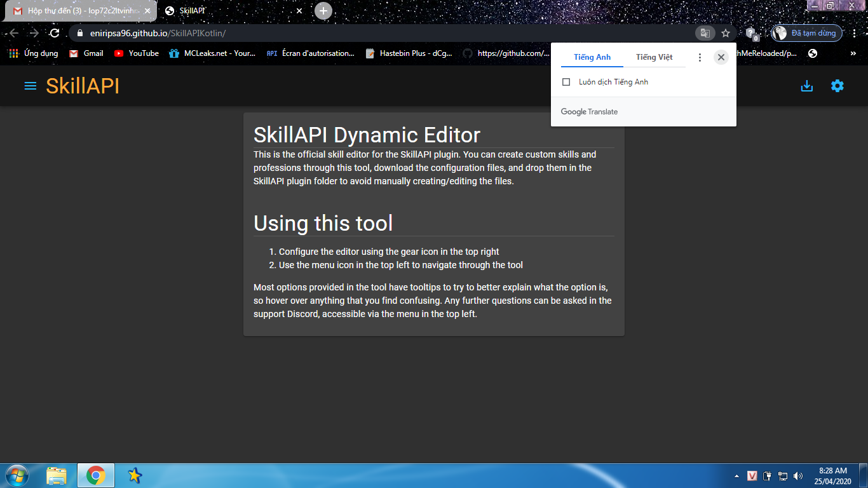Open the SkillAPI hamburger menu
The width and height of the screenshot is (868, 488).
pyautogui.click(x=30, y=86)
